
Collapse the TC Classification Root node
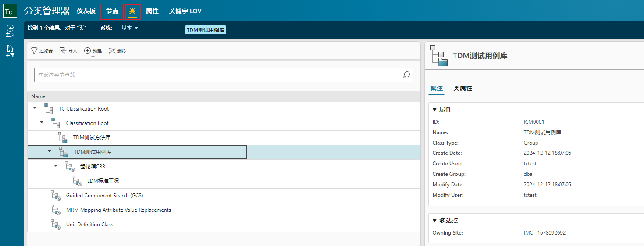pyautogui.click(x=35, y=108)
